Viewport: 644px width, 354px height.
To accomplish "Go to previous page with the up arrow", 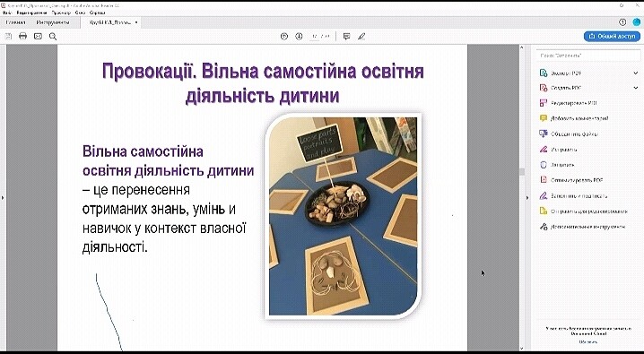I will pyautogui.click(x=283, y=36).
